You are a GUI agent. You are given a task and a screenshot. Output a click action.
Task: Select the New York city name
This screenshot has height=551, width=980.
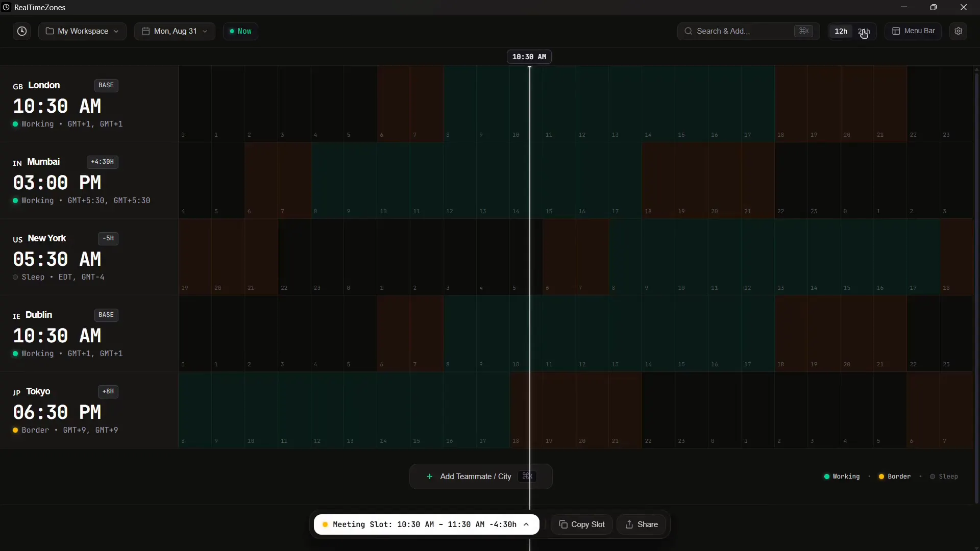(x=47, y=238)
